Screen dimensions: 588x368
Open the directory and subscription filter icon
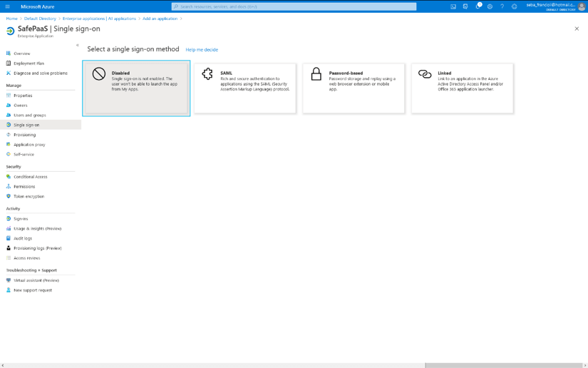coord(465,6)
